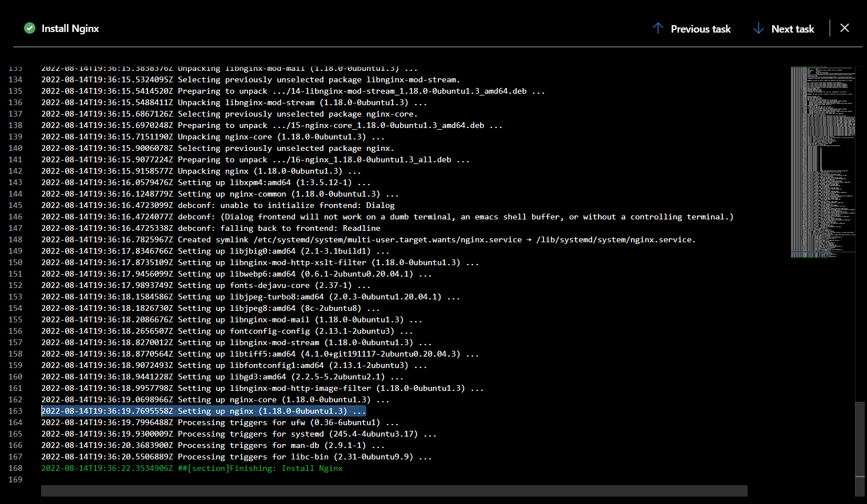Click line 144 Setting up nginx-common
The height and width of the screenshot is (504, 867).
pyautogui.click(x=220, y=194)
